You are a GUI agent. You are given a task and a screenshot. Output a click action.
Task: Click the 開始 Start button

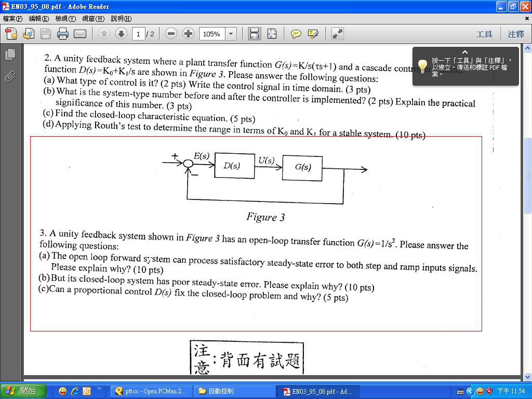23,391
